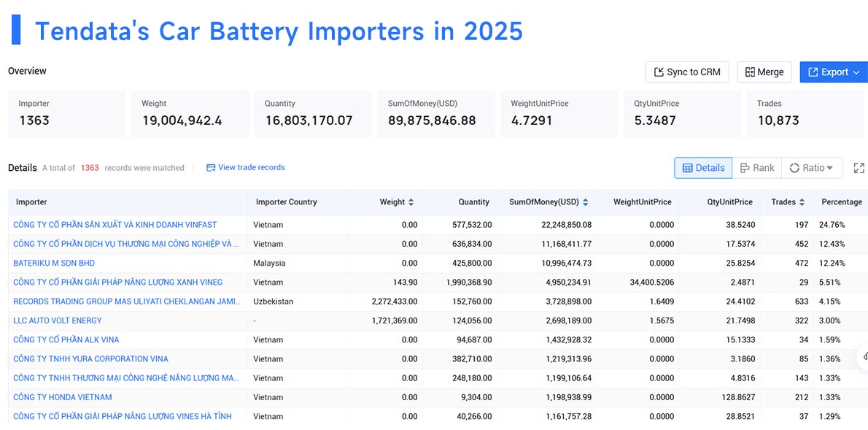This screenshot has width=868, height=430.
Task: Click Uzbekistan country cell
Action: tap(274, 302)
